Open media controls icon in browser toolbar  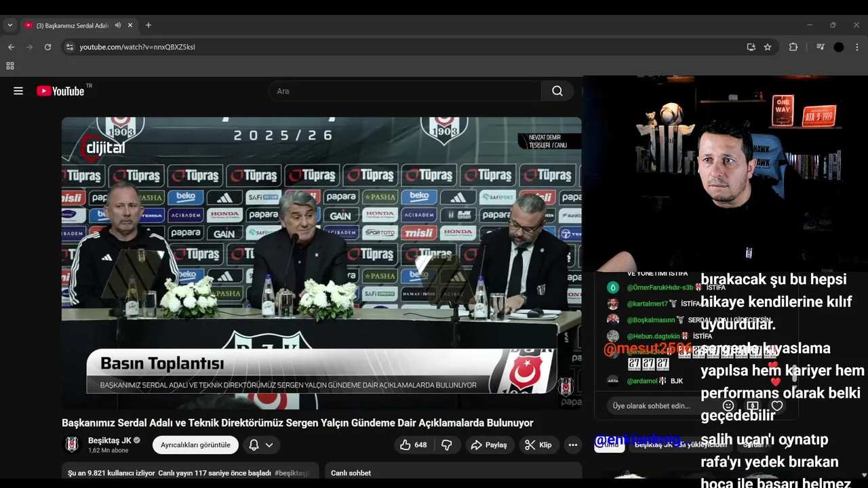coord(821,47)
